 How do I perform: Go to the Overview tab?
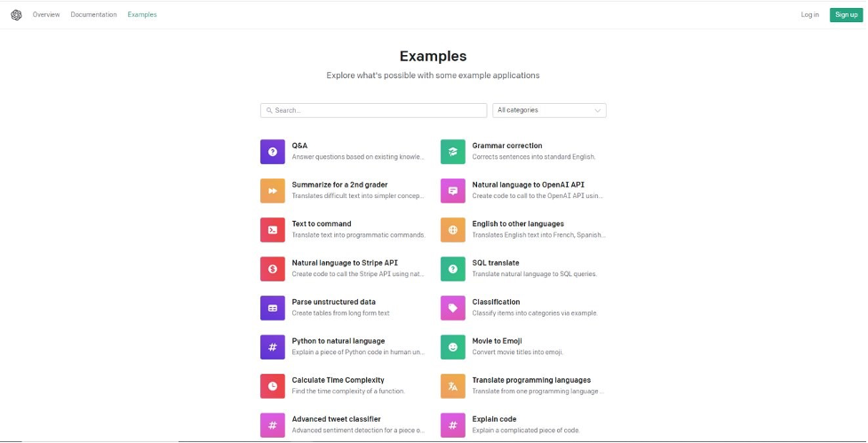[x=46, y=15]
